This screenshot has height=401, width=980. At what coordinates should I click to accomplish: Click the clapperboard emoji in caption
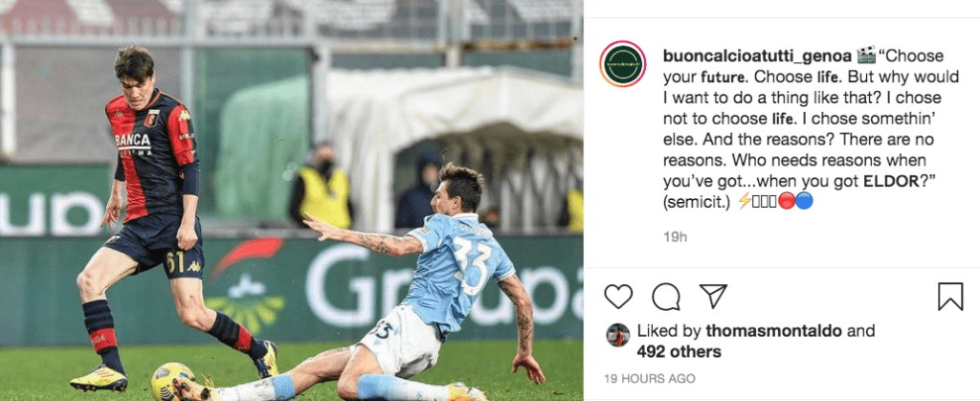point(865,56)
